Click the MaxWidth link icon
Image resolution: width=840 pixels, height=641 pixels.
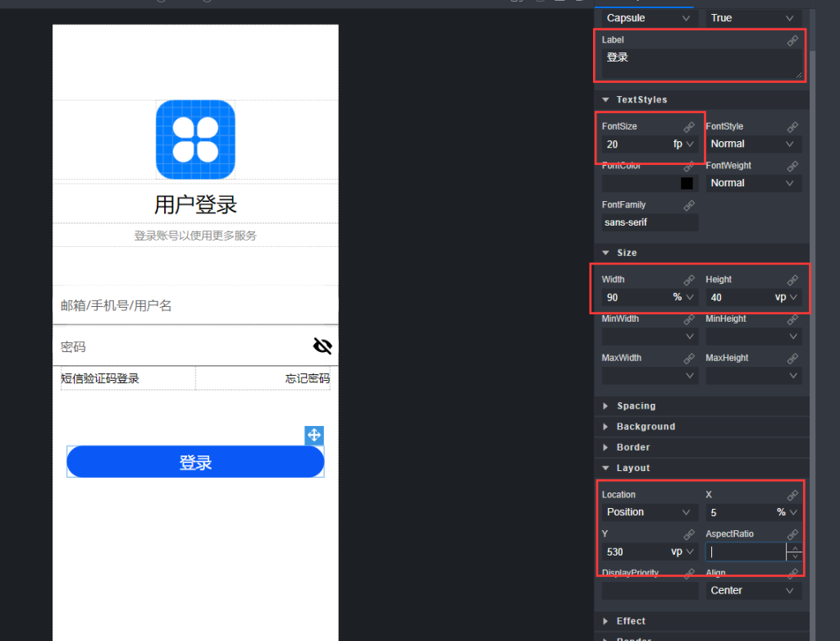pyautogui.click(x=689, y=358)
